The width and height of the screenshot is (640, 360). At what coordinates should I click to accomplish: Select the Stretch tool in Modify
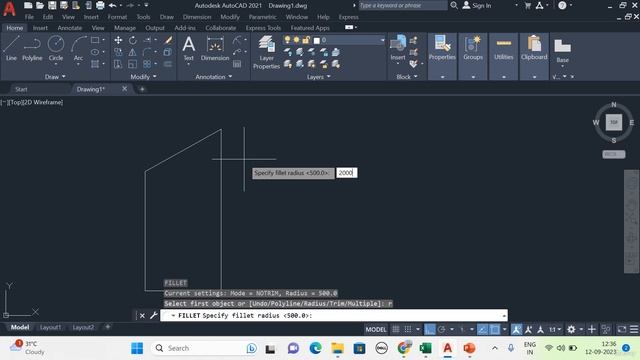(118, 64)
